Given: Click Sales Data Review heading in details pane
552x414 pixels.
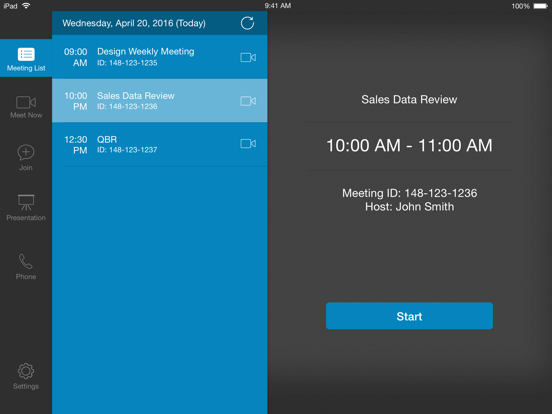Looking at the screenshot, I should (x=409, y=100).
